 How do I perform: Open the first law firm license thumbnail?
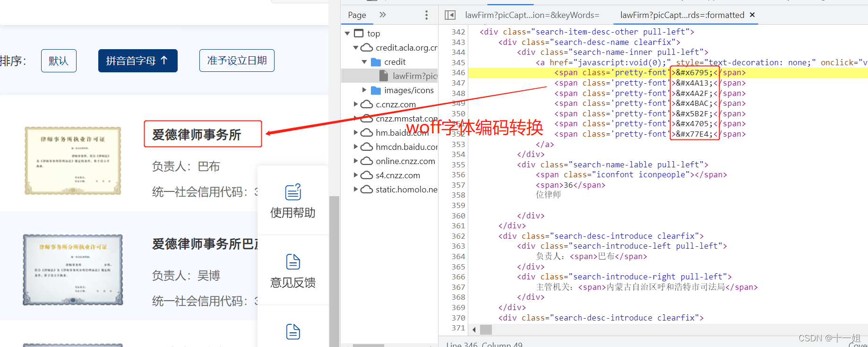[x=72, y=161]
